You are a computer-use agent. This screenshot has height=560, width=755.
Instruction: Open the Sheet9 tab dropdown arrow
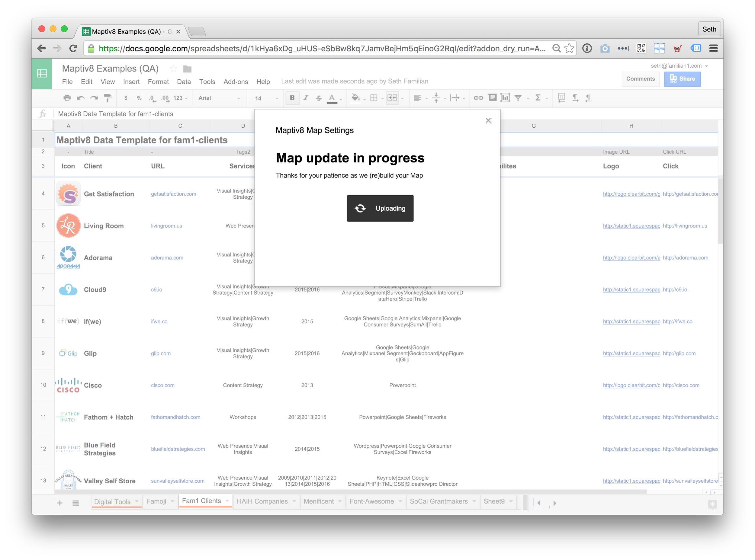pyautogui.click(x=511, y=501)
